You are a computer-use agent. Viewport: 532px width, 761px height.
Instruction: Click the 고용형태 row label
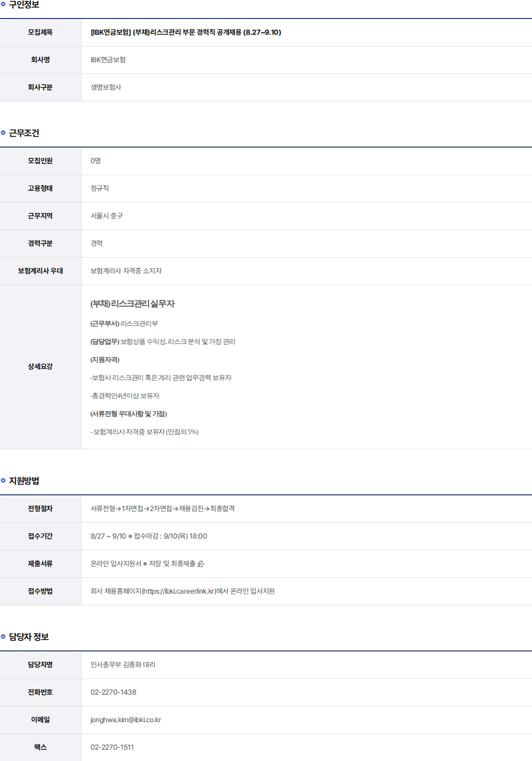pos(40,189)
